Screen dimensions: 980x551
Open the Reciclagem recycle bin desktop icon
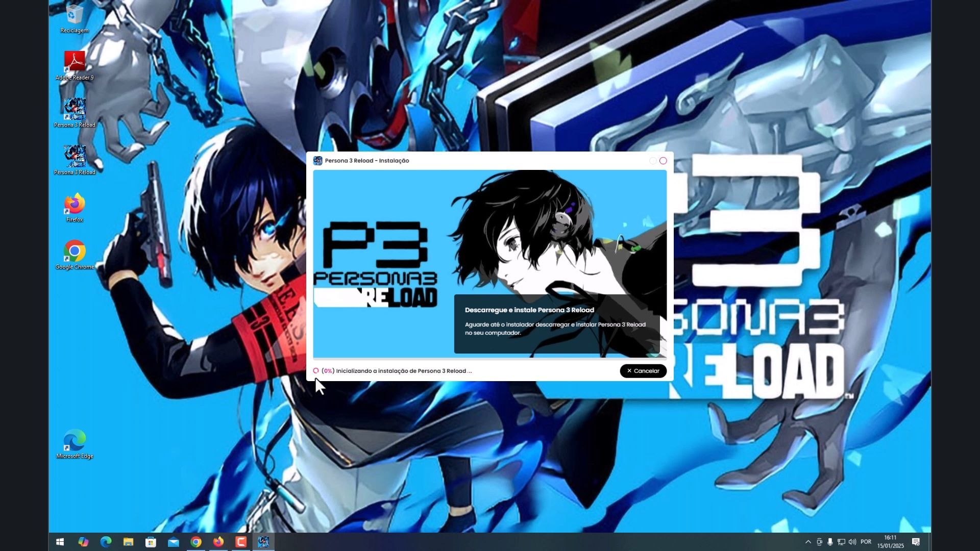(x=75, y=19)
